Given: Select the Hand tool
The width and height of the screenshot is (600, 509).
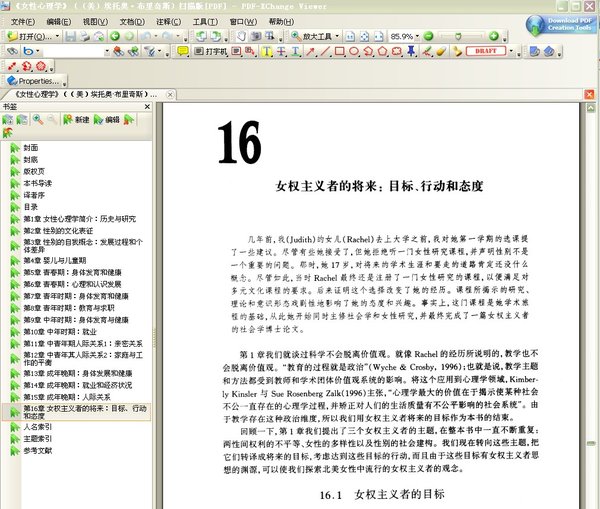Looking at the screenshot, I should [241, 36].
